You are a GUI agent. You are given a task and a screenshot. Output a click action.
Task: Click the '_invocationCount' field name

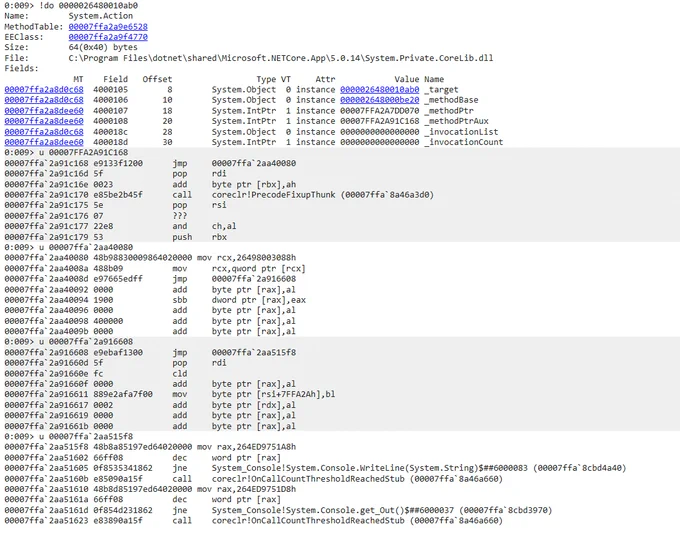[464, 142]
